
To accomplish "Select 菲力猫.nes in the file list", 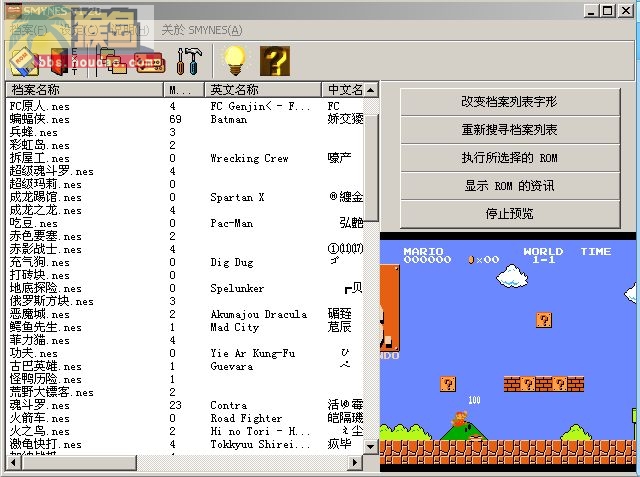I will pyautogui.click(x=40, y=340).
